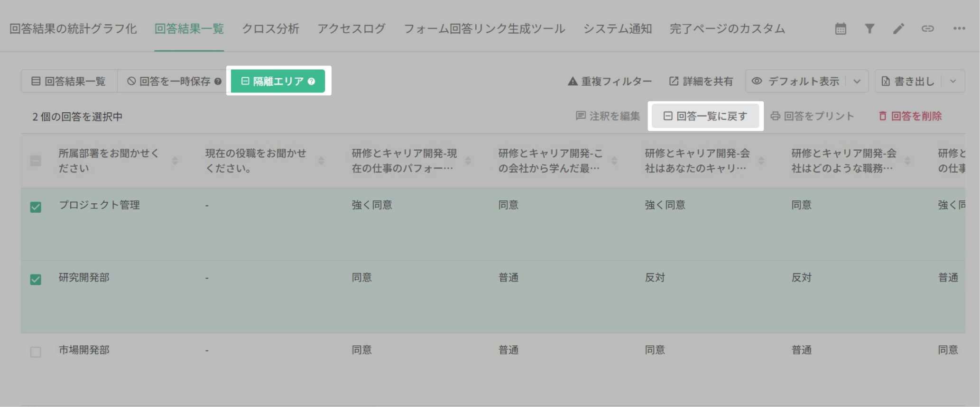Click the link chain icon

click(928, 29)
